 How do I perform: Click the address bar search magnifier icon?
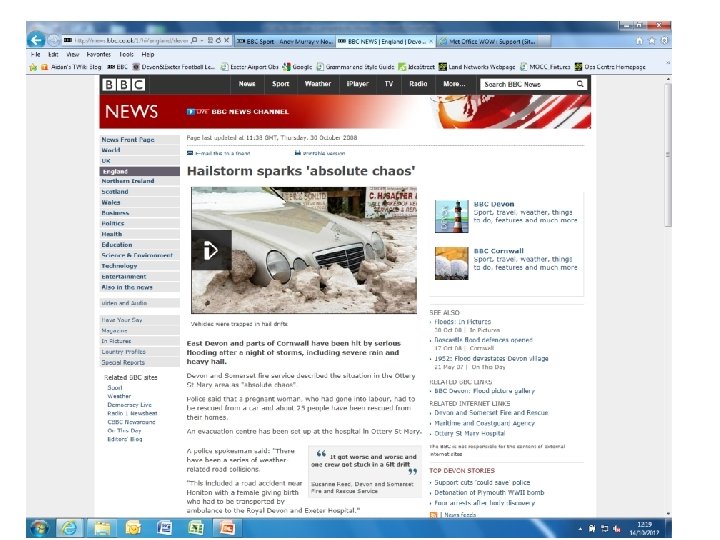(194, 40)
